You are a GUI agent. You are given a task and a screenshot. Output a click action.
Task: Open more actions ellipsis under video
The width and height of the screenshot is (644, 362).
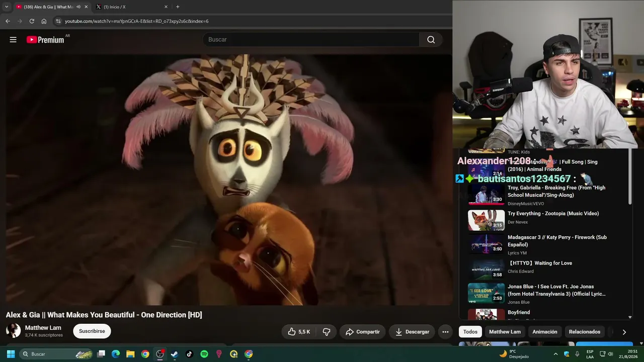coord(445,332)
